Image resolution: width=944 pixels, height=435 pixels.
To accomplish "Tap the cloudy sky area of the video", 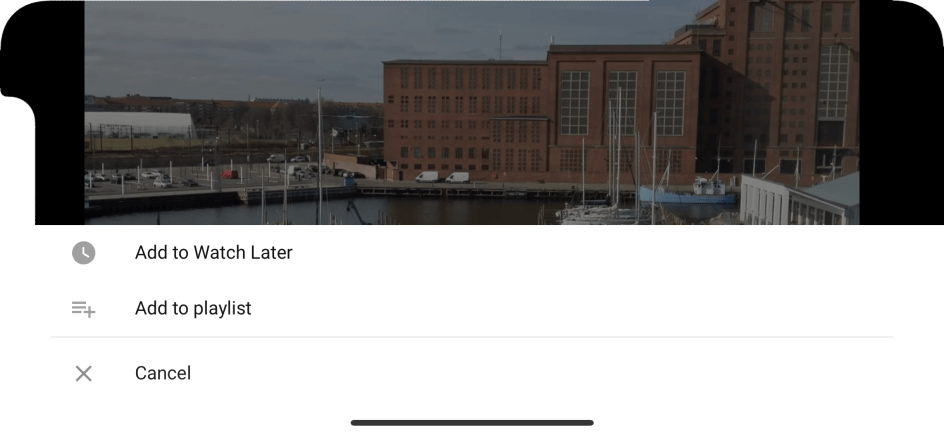I will click(x=289, y=48).
